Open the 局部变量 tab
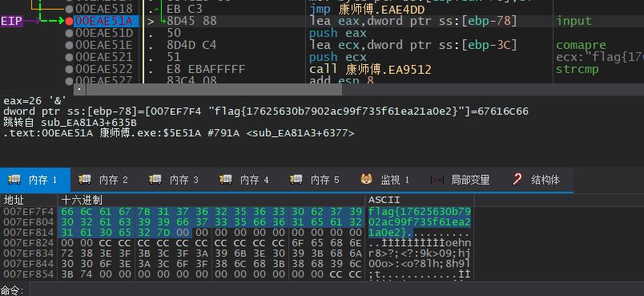The width and height of the screenshot is (644, 296). click(x=462, y=180)
